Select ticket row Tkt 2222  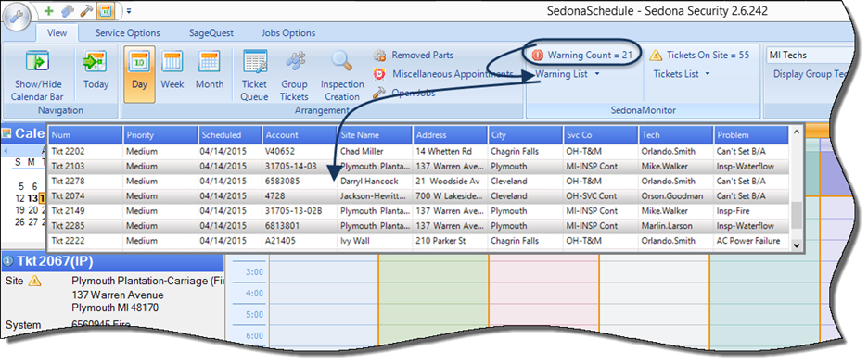pos(419,241)
